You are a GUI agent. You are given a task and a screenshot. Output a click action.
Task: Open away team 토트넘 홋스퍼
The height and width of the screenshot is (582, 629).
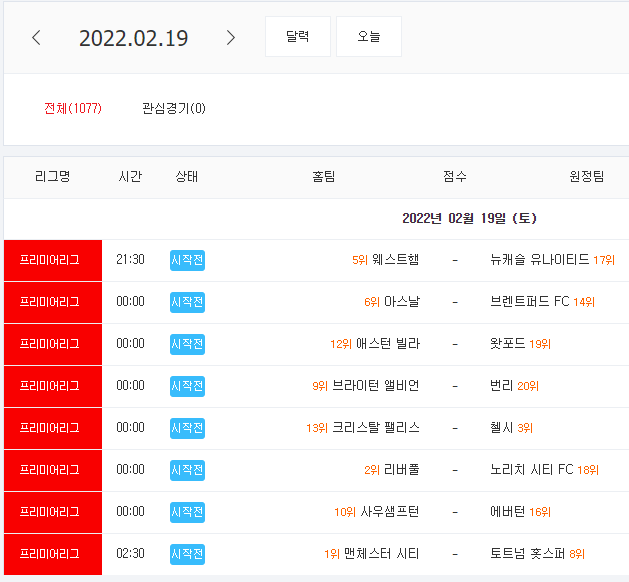click(x=528, y=554)
